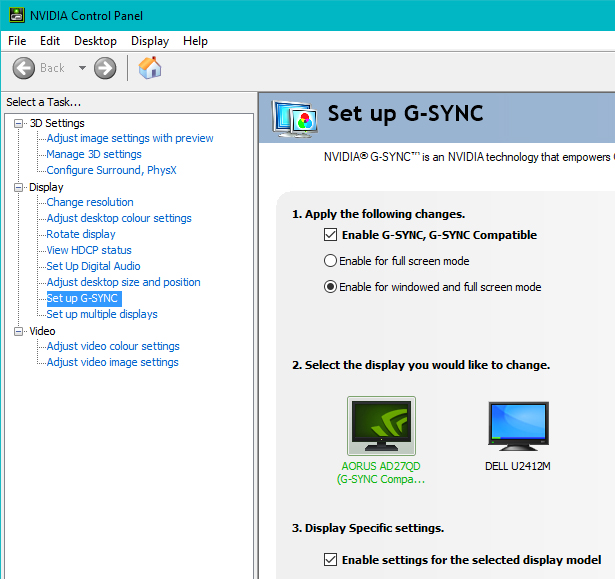The width and height of the screenshot is (615, 579).
Task: Open View HDCP status
Action: (89, 250)
